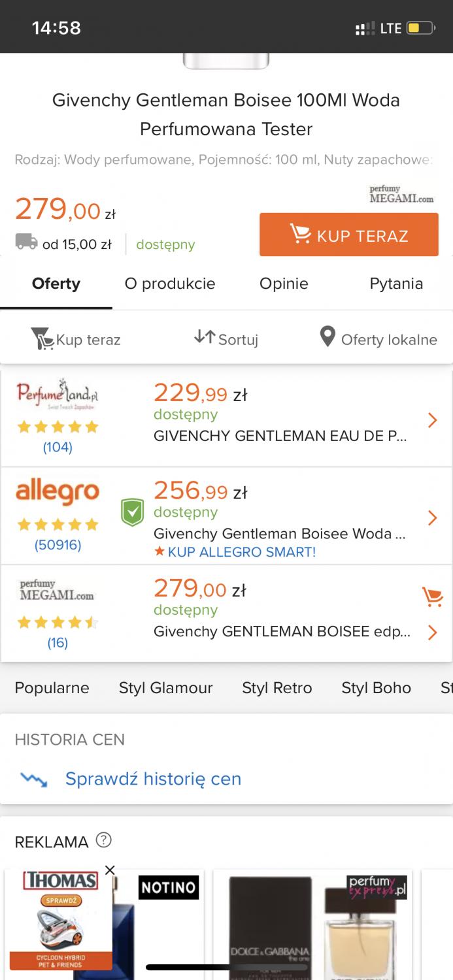
Task: Open the O produkcie tab
Action: pyautogui.click(x=170, y=284)
